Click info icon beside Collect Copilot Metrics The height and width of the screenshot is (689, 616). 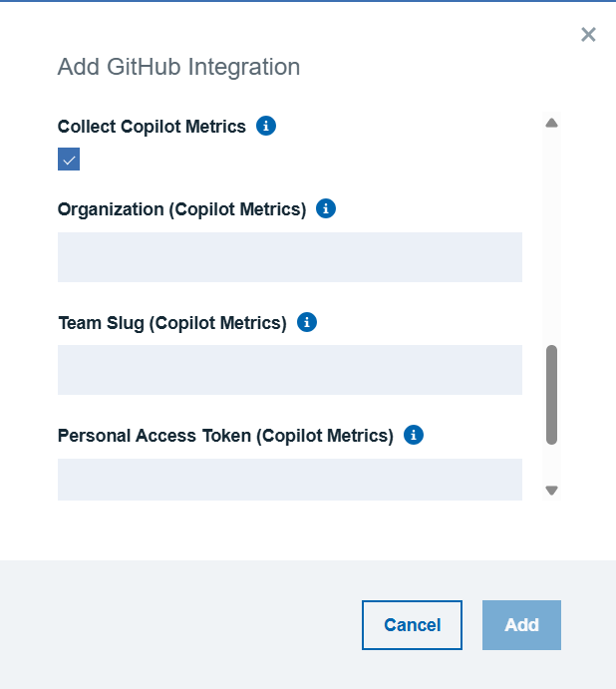click(266, 126)
